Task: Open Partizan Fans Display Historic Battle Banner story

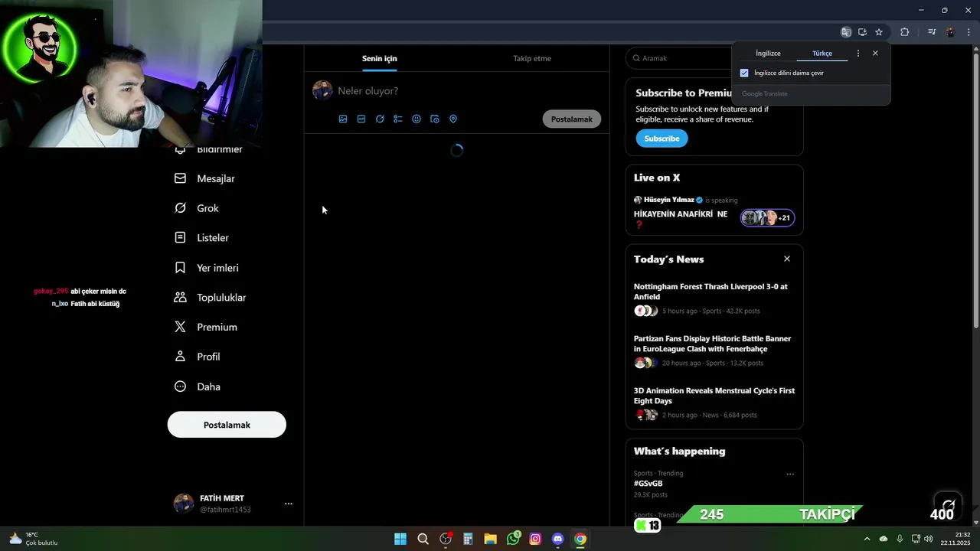Action: (x=714, y=350)
